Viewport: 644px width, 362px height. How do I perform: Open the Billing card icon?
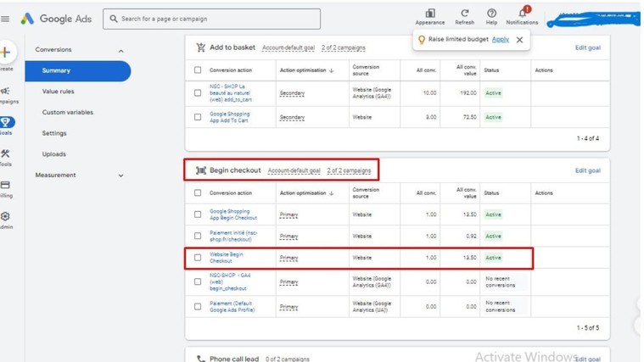(5, 185)
